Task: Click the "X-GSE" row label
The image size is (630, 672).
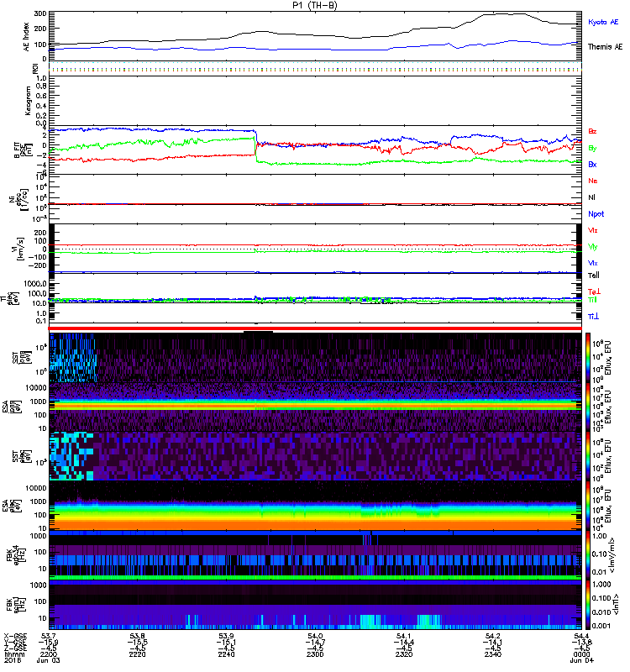Action: pyautogui.click(x=15, y=637)
